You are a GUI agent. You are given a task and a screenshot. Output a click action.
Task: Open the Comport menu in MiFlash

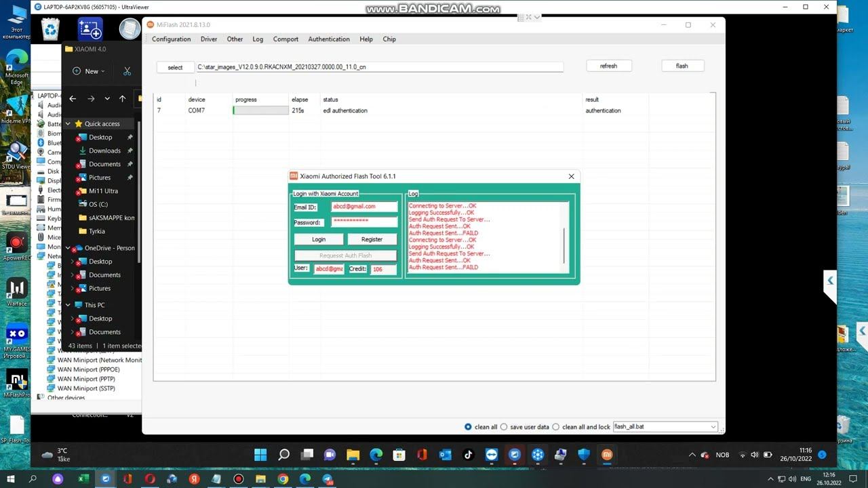(x=285, y=39)
